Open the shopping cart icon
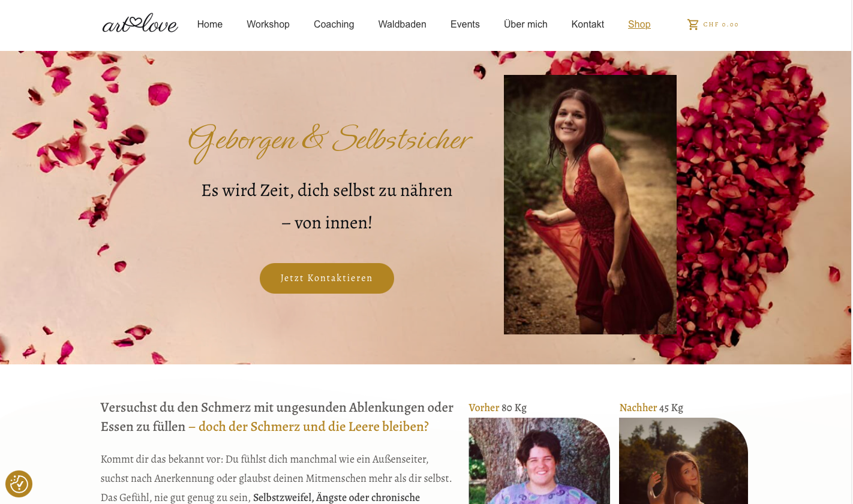 pyautogui.click(x=693, y=25)
